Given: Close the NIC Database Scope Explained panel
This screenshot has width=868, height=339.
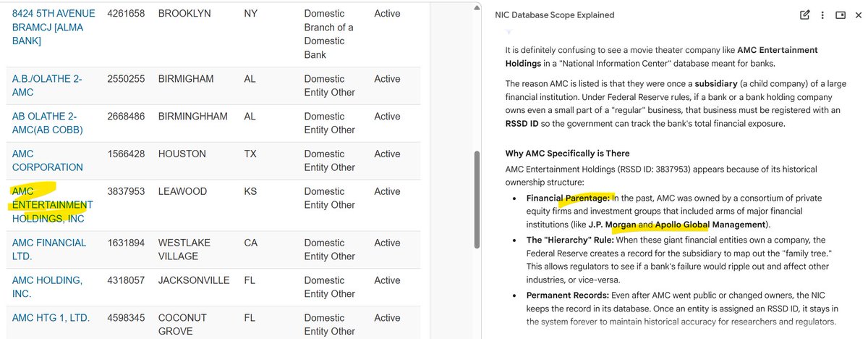Looking at the screenshot, I should point(859,14).
